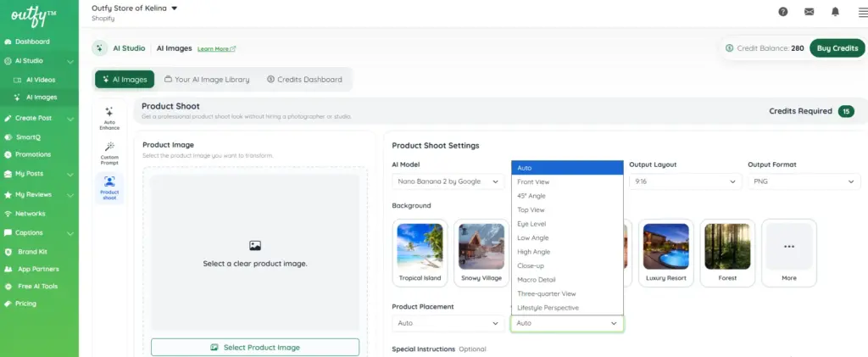Open SmartQ in the sidebar
868x357 pixels.
[x=28, y=137]
